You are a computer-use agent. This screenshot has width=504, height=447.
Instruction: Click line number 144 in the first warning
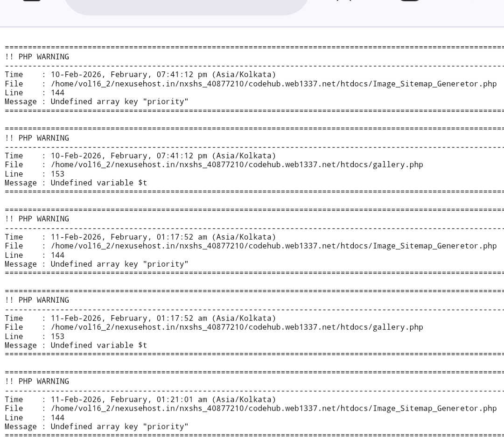pyautogui.click(x=57, y=92)
